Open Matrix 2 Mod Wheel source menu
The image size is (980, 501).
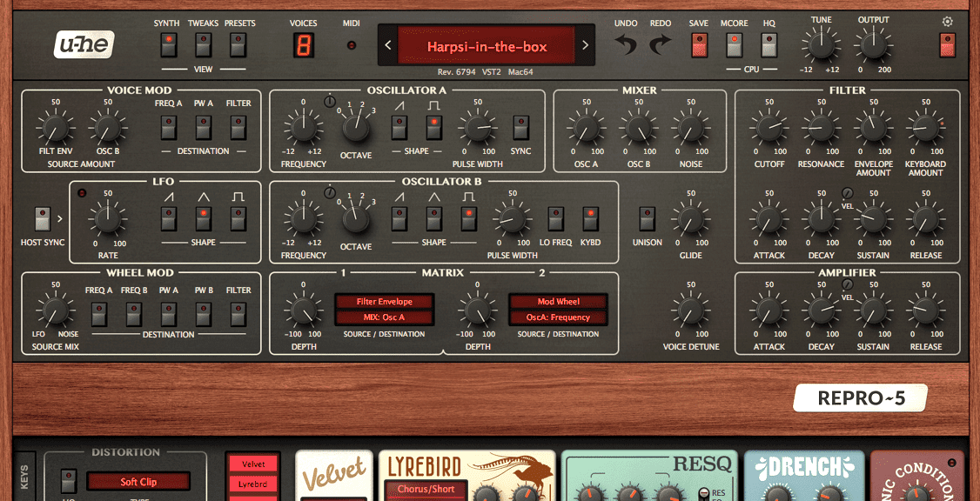[x=558, y=302]
